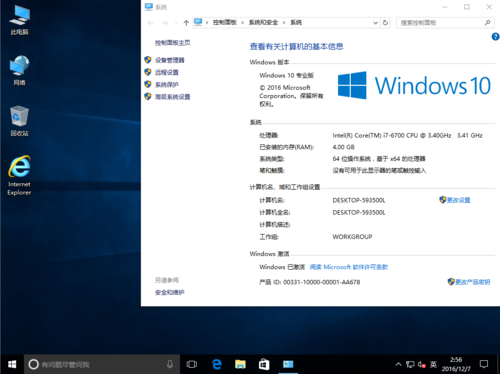Open 安全和维护 under 另请参阅
Screen dimensions: 500x374
pyautogui.click(x=169, y=292)
